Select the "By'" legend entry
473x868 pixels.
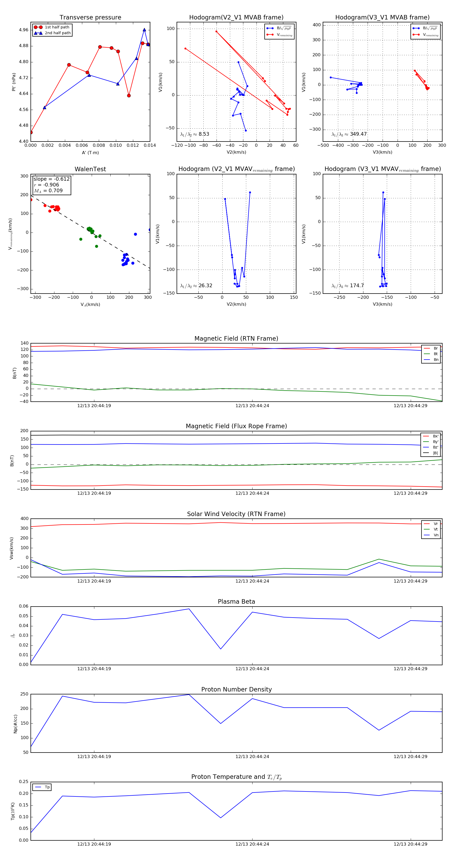[431, 442]
